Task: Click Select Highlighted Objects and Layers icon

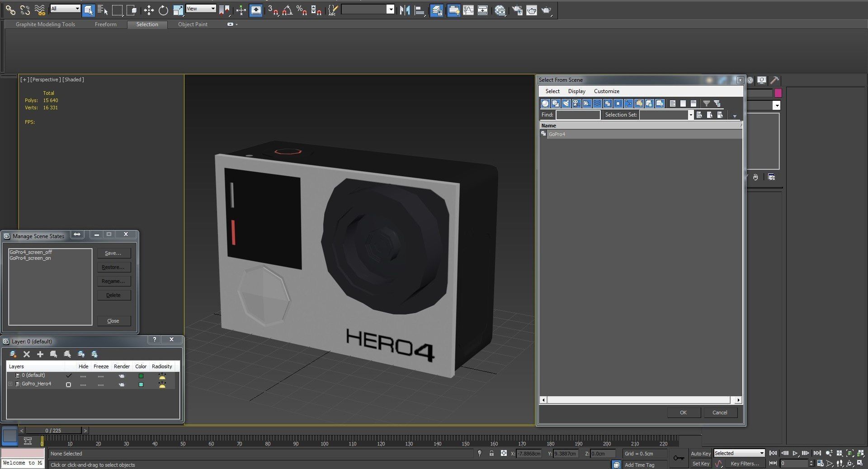Action: pos(54,354)
